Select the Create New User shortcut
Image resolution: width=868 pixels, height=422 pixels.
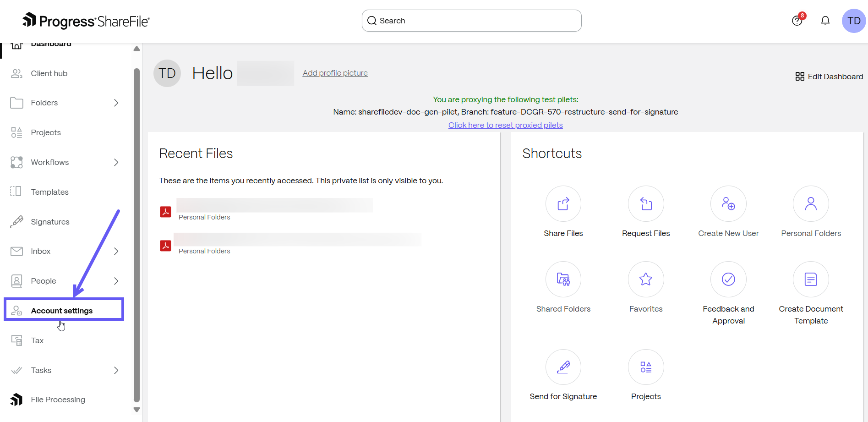[x=728, y=204]
